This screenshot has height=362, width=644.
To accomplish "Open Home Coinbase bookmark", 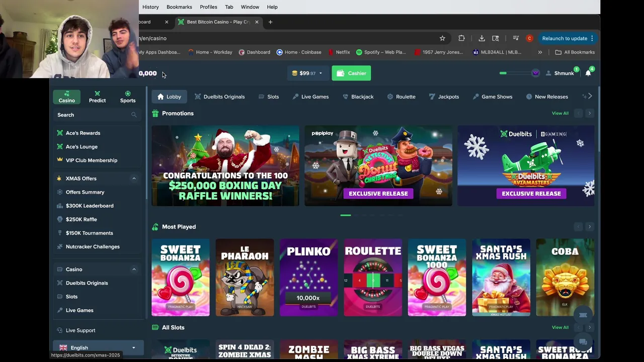I will (299, 52).
